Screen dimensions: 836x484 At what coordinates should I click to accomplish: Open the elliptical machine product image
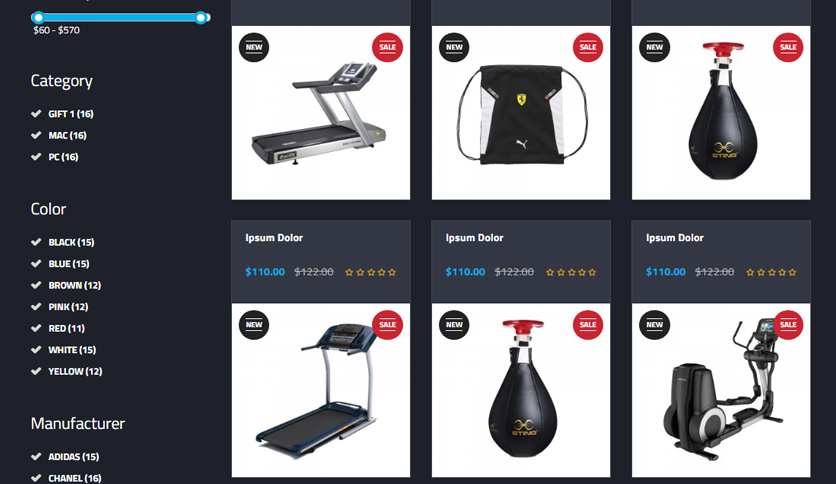click(x=721, y=390)
